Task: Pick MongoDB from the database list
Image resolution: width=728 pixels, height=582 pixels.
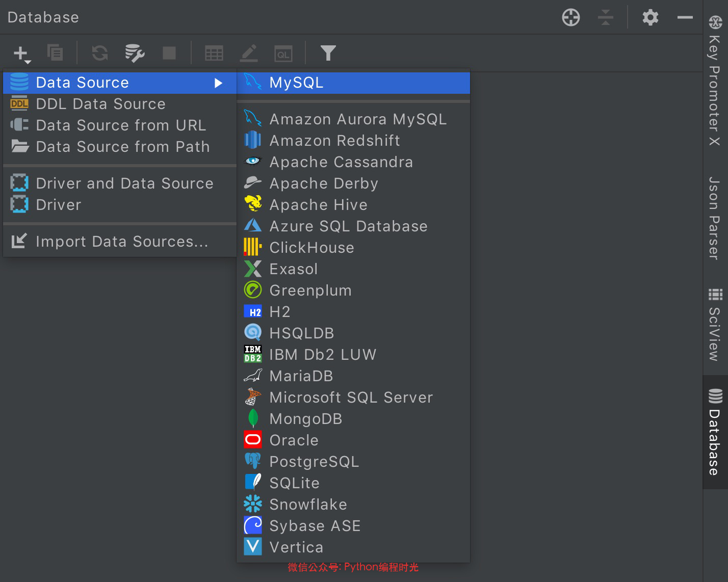Action: [305, 419]
